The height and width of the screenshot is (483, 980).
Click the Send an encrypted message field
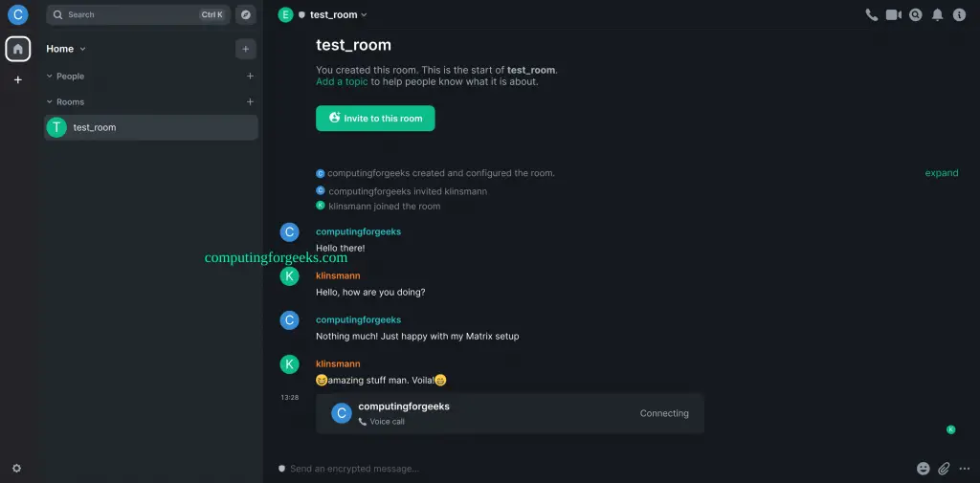[x=593, y=468]
